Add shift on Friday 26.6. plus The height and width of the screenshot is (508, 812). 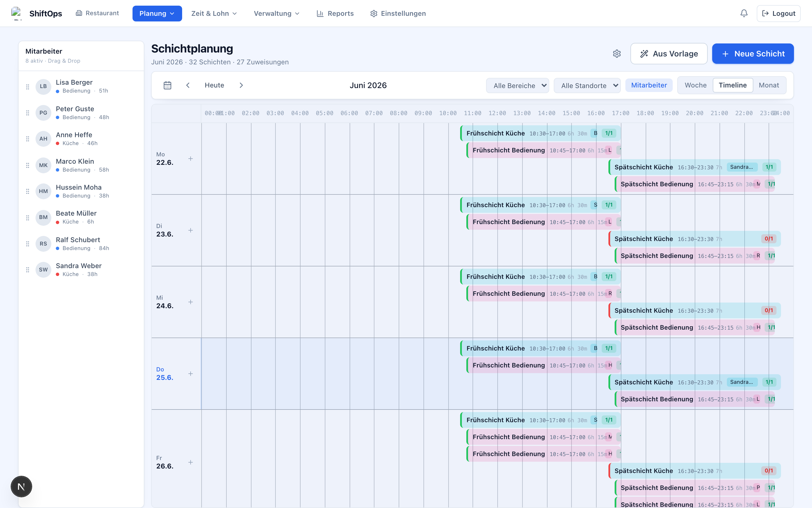191,462
